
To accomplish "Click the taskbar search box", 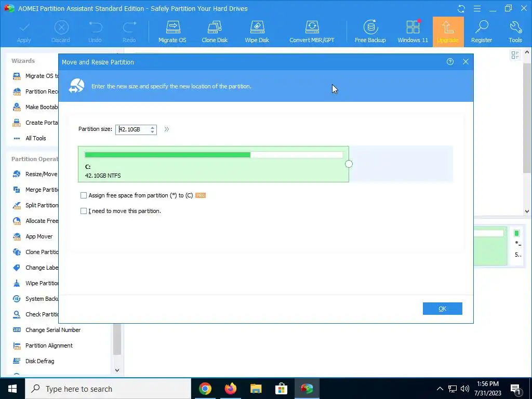I will 108,389.
